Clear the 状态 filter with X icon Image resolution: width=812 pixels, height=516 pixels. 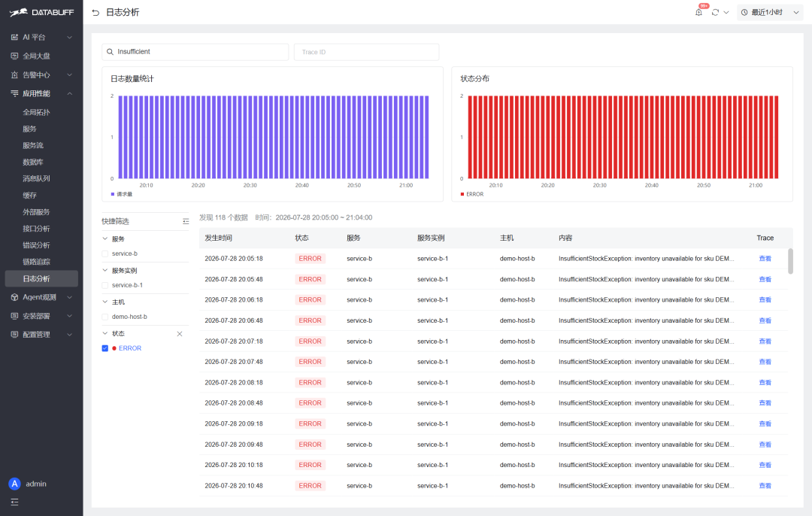[180, 334]
